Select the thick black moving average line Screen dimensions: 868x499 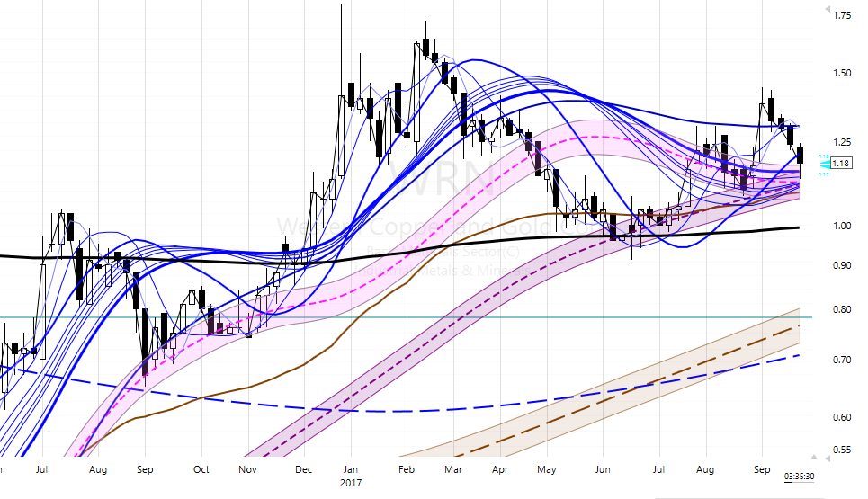coord(540,239)
